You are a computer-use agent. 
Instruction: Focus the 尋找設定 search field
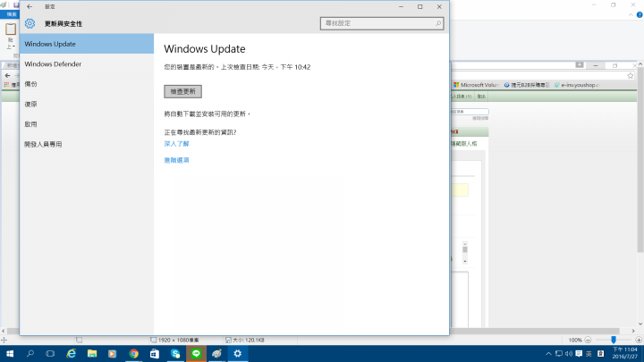(382, 23)
